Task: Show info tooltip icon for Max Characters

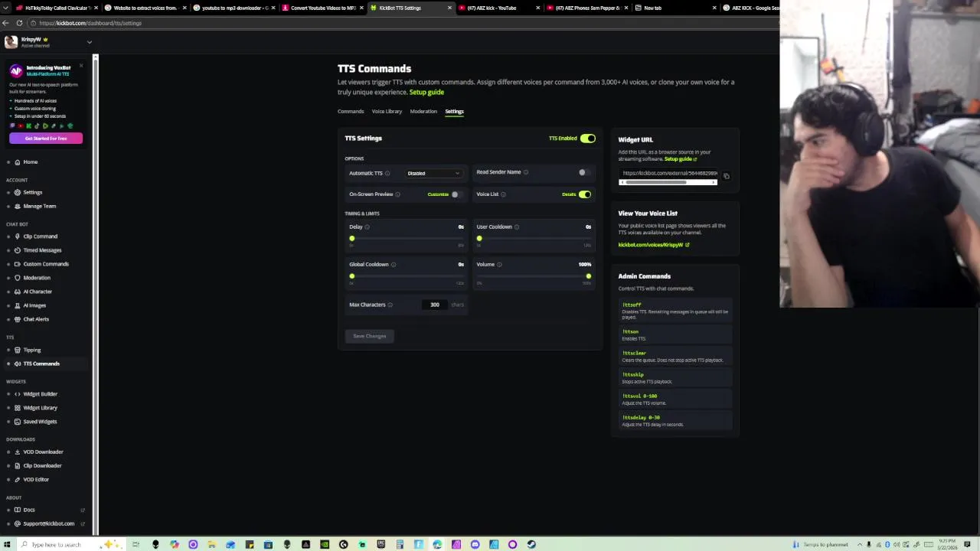Action: pyautogui.click(x=390, y=305)
